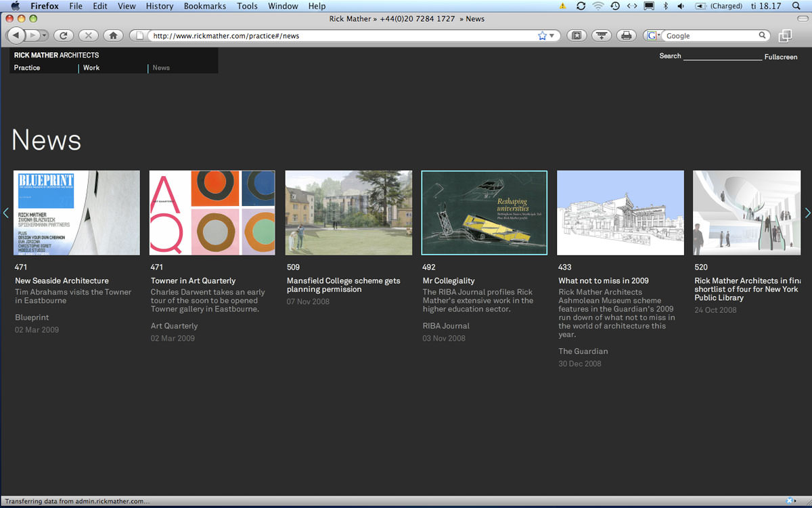Go to the Home page via house icon
The image size is (812, 508).
pyautogui.click(x=114, y=35)
